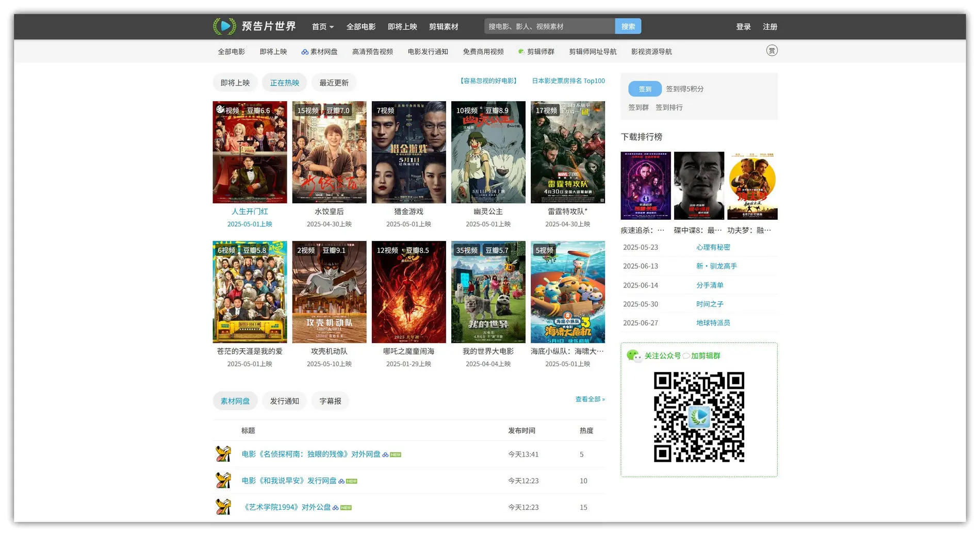Click the 搜索 search button
980x536 pixels.
[628, 26]
